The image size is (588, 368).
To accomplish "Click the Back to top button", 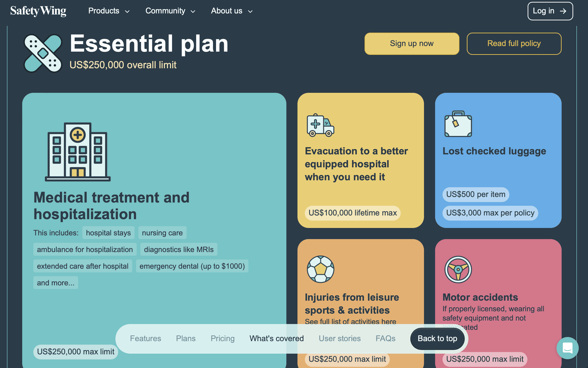I will pyautogui.click(x=438, y=338).
